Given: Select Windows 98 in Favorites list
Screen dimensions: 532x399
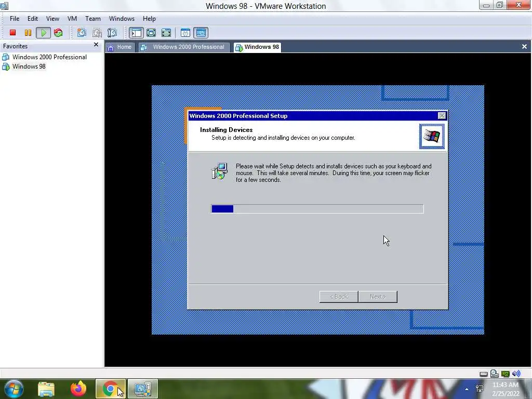Looking at the screenshot, I should point(24,66).
